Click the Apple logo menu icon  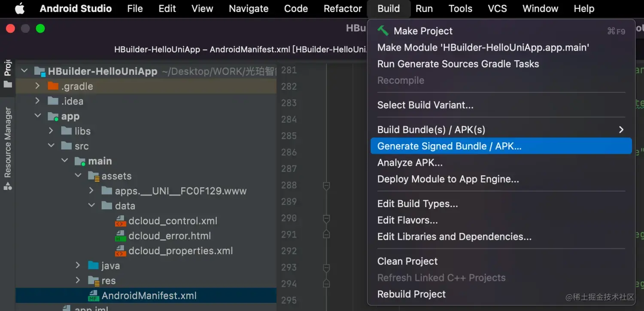click(20, 9)
